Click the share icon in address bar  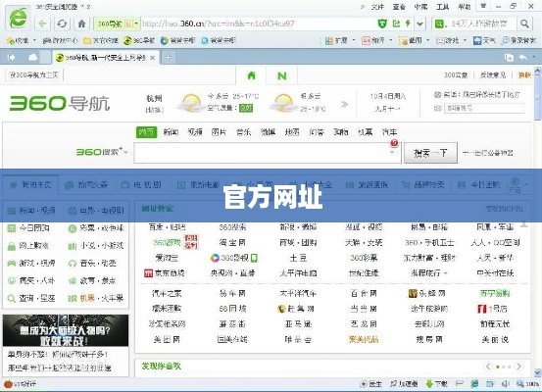(397, 24)
